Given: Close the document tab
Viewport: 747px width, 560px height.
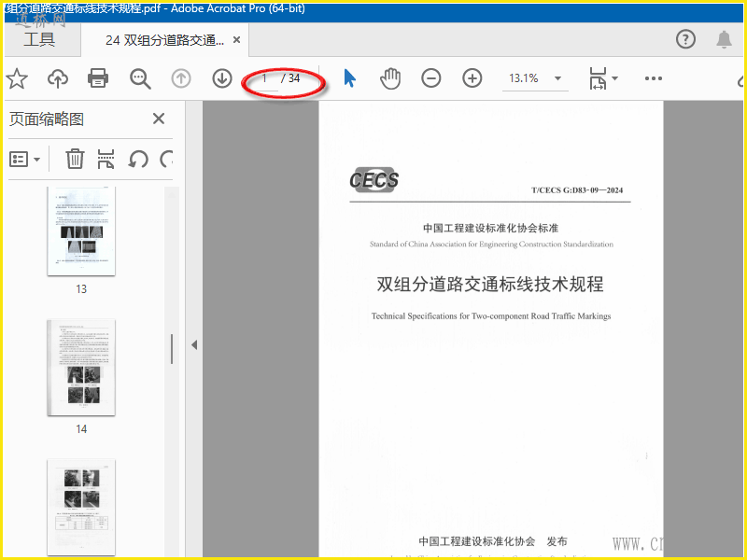Looking at the screenshot, I should pyautogui.click(x=236, y=40).
